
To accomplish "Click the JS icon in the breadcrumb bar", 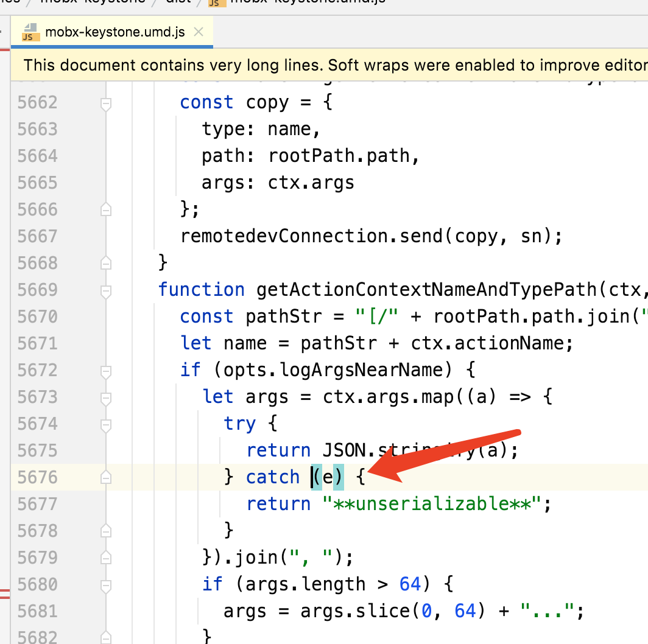I will coord(214,4).
